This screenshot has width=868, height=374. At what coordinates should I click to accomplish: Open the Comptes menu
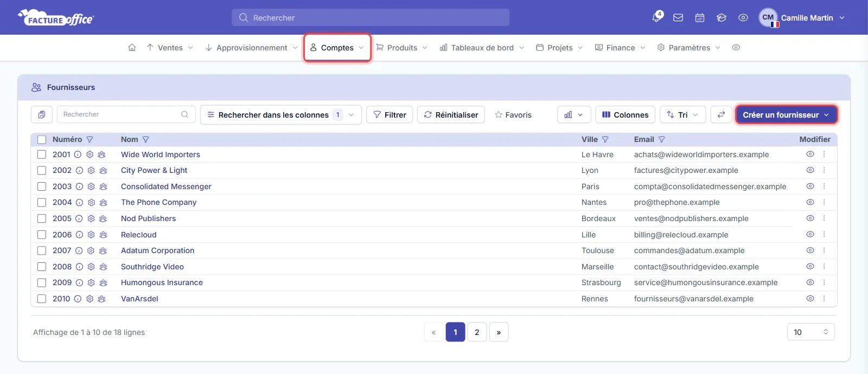tap(337, 48)
